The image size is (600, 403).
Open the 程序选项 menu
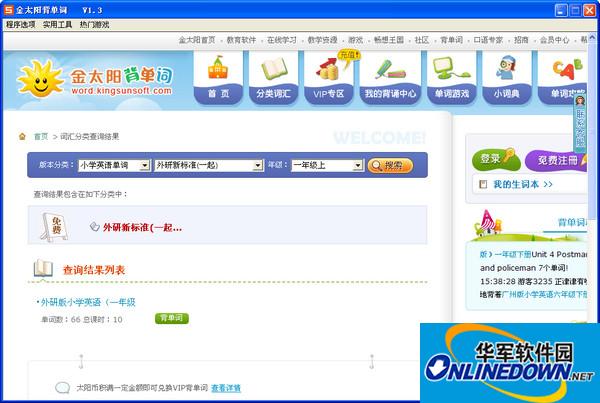click(x=21, y=25)
